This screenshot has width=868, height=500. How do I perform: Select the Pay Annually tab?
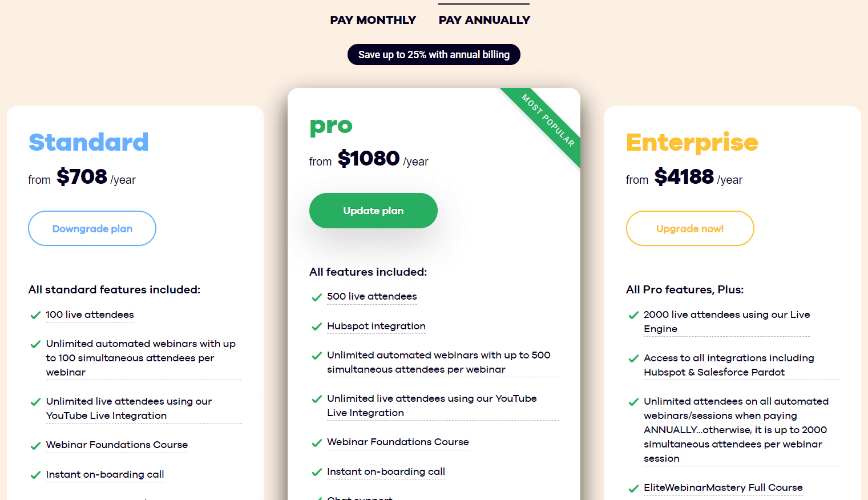point(484,20)
